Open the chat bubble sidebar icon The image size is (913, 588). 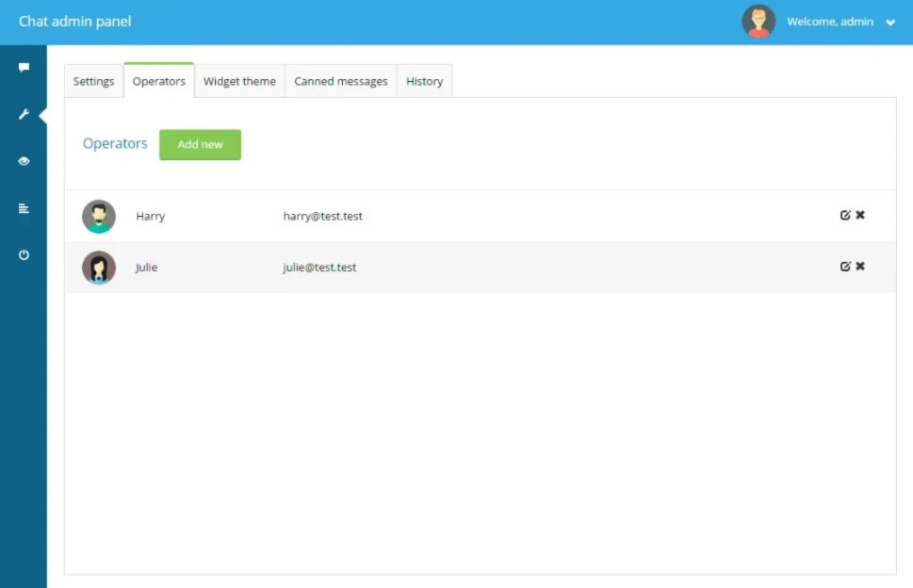tap(24, 68)
